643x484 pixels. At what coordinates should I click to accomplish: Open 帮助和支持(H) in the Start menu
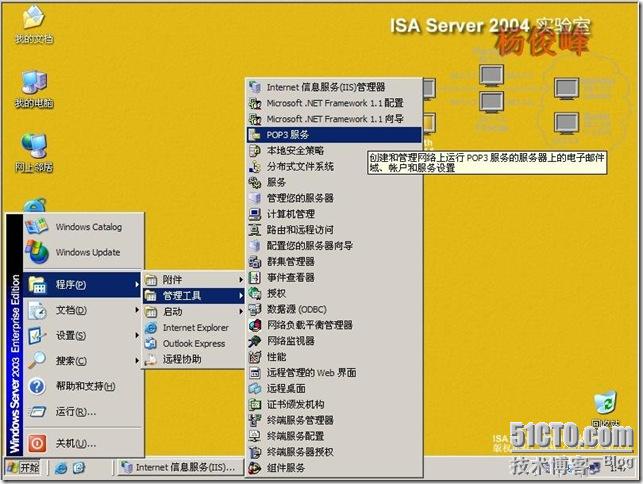pos(83,386)
